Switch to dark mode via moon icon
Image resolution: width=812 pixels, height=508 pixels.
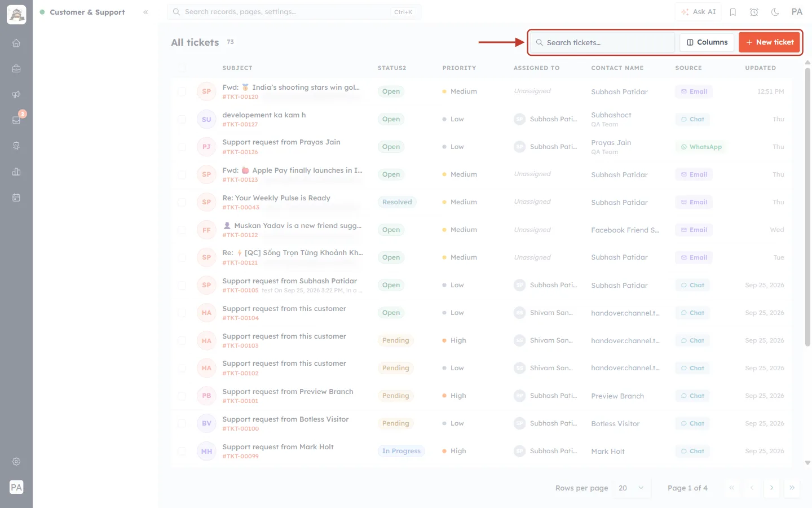(775, 12)
